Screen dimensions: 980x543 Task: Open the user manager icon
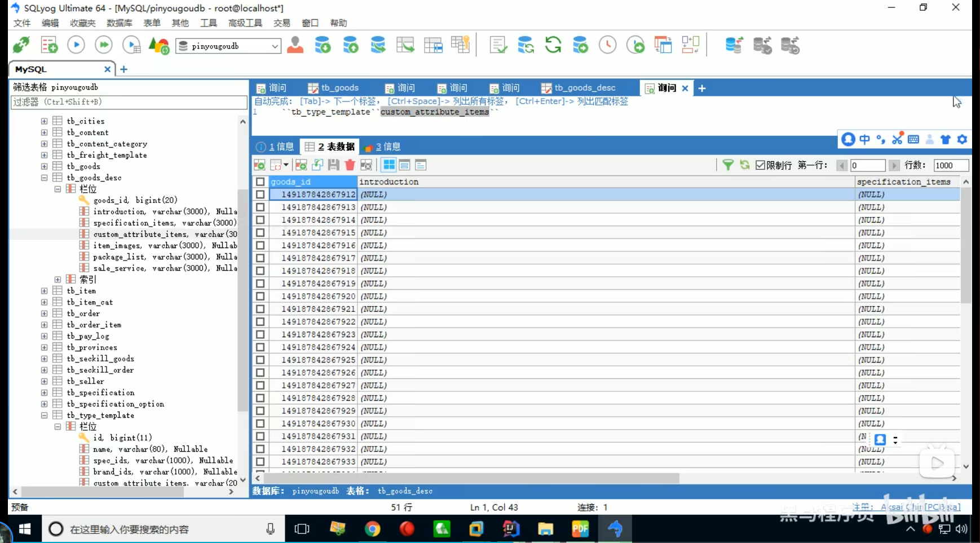[295, 45]
